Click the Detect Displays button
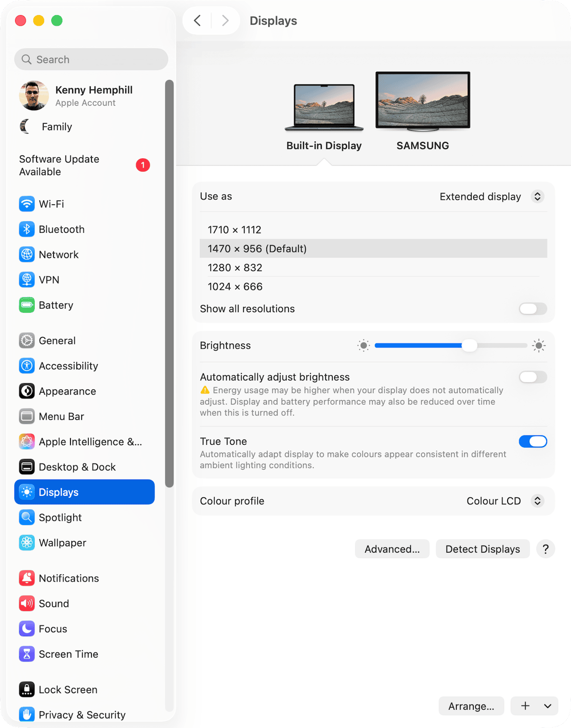The height and width of the screenshot is (728, 571). point(482,549)
